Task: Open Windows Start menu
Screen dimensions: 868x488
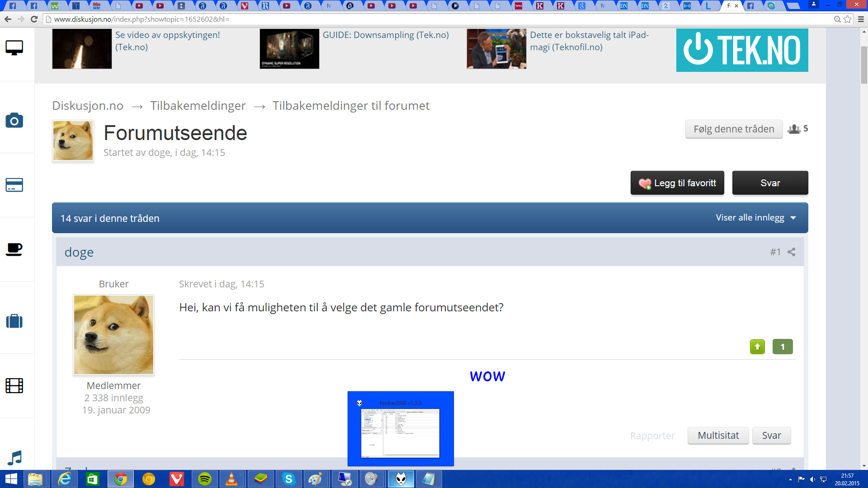Action: coord(11,479)
